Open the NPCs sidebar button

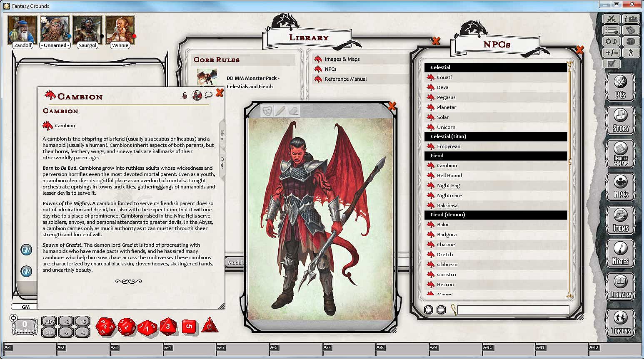click(x=621, y=187)
